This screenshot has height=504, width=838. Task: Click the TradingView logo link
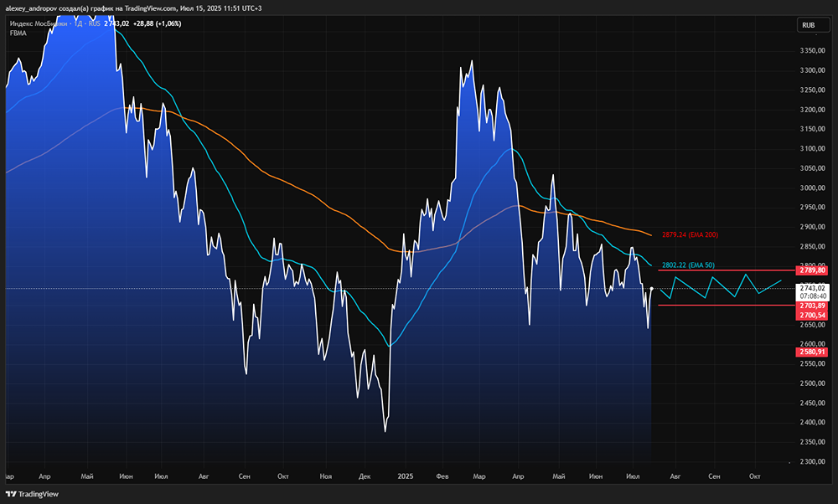pos(32,494)
